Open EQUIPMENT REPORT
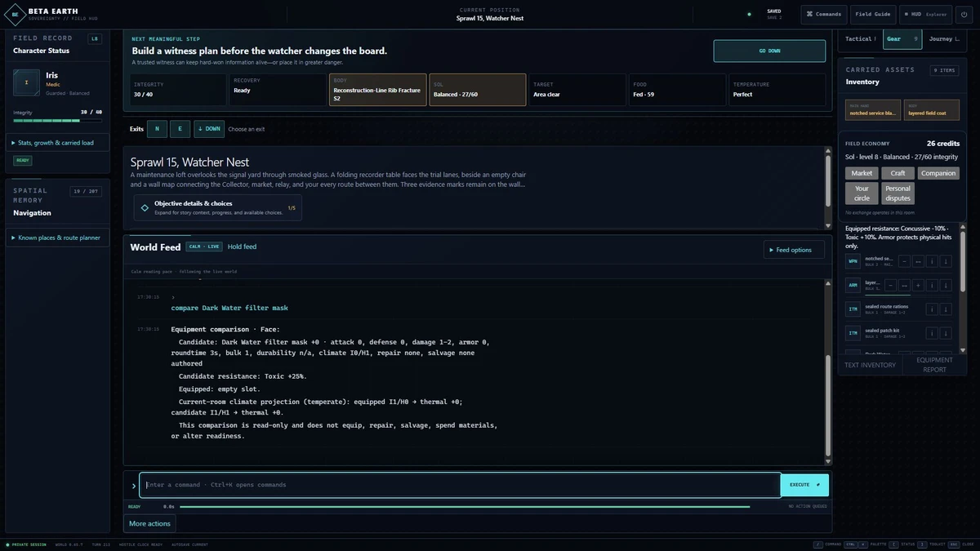Viewport: 980px width, 551px height. 934,365
